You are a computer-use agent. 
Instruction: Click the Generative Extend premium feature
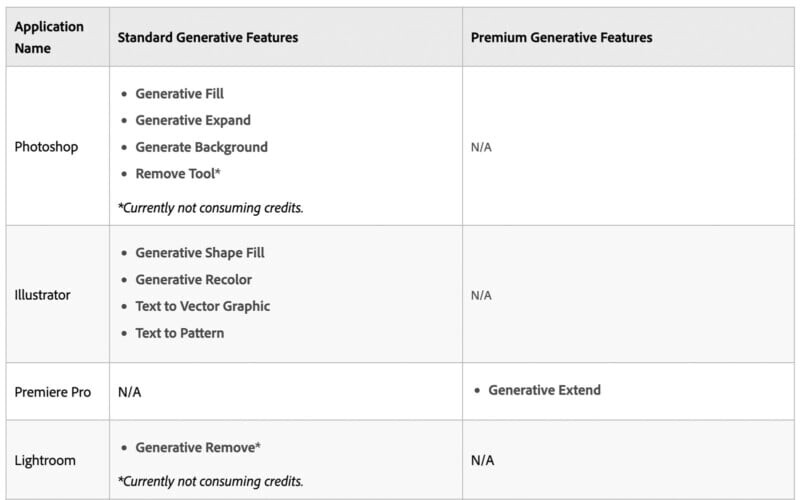pyautogui.click(x=544, y=390)
